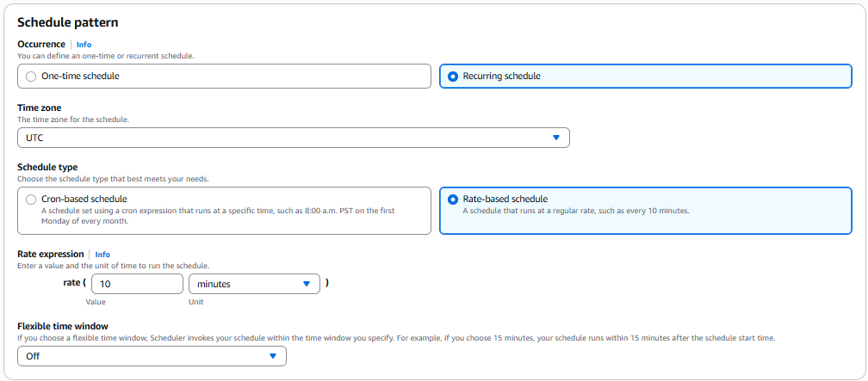Click the Unit label under minutes dropdown
Viewport: 868px width, 381px height.
tap(196, 302)
